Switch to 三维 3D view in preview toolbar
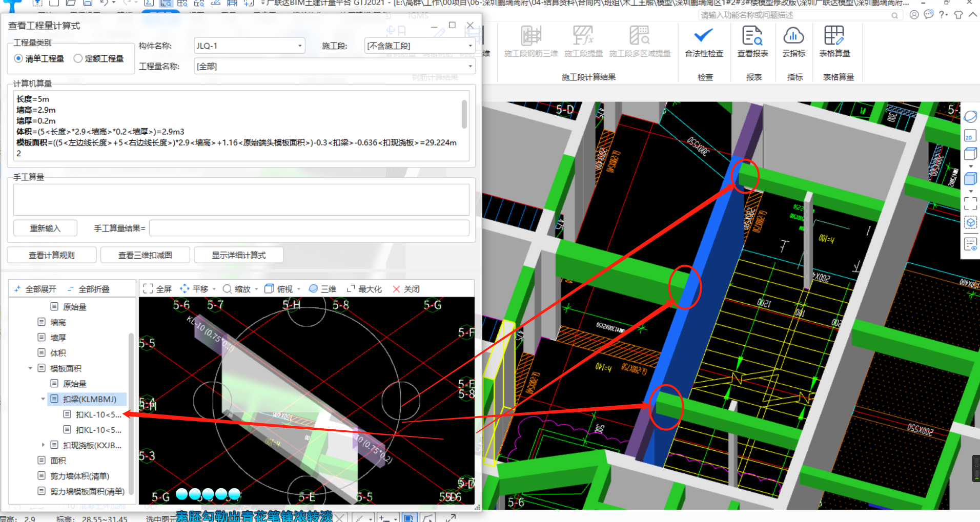The height and width of the screenshot is (522, 980). (322, 289)
